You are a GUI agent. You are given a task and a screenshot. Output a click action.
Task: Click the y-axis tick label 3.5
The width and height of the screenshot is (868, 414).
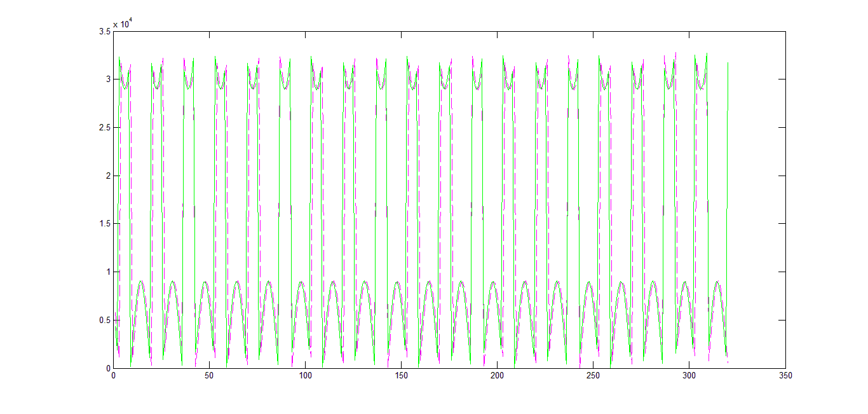tap(105, 31)
